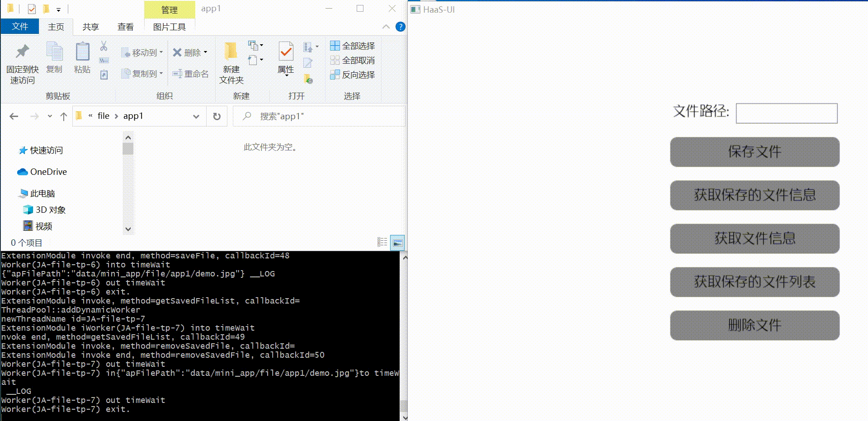This screenshot has width=868, height=421.
Task: Click the 删除文件 button in HaaS-UI
Action: pyautogui.click(x=755, y=325)
